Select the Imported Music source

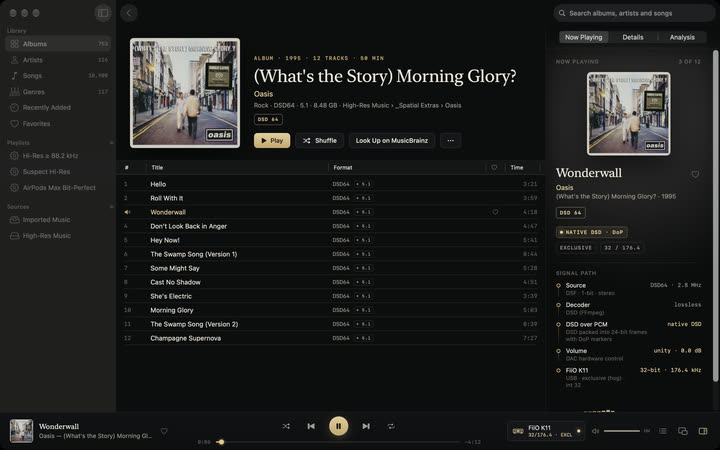pos(58,219)
